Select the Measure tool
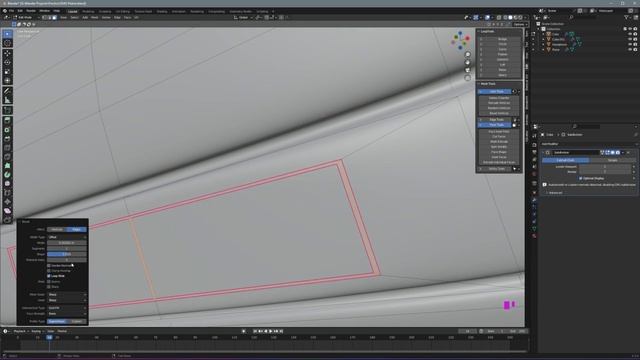The width and height of the screenshot is (640, 360). pyautogui.click(x=7, y=100)
